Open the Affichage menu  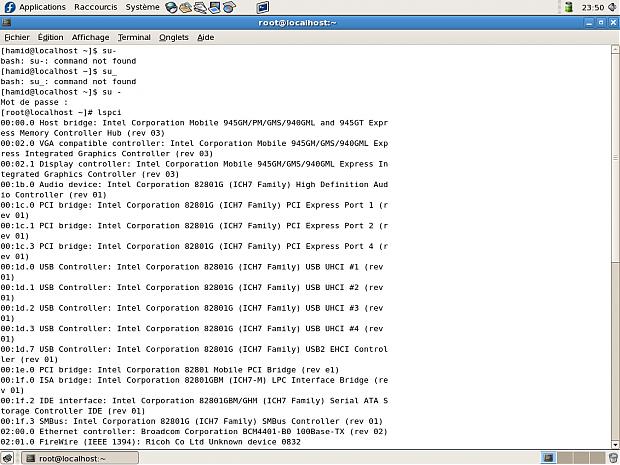pyautogui.click(x=91, y=37)
